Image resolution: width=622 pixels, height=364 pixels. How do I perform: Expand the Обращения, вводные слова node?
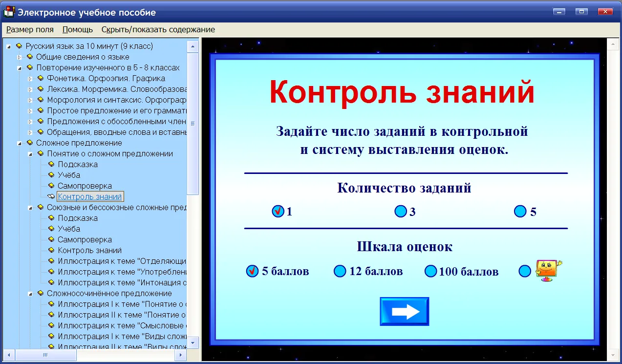(x=30, y=132)
